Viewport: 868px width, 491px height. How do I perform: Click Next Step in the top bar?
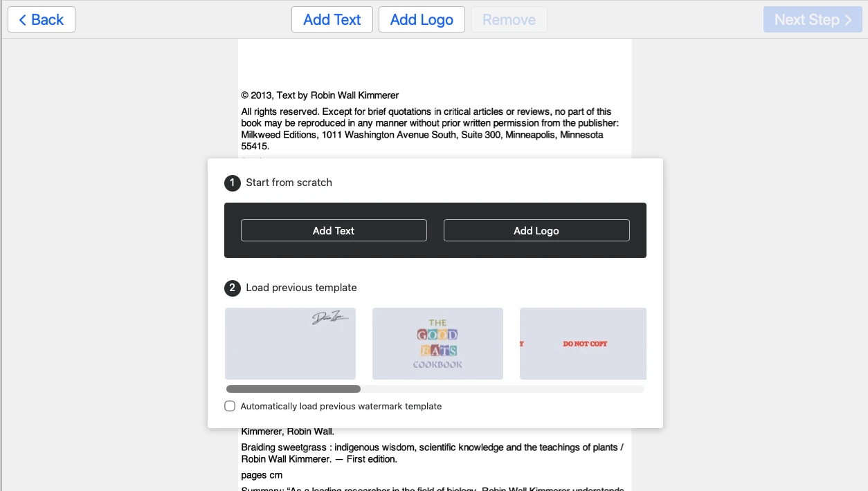pyautogui.click(x=812, y=19)
